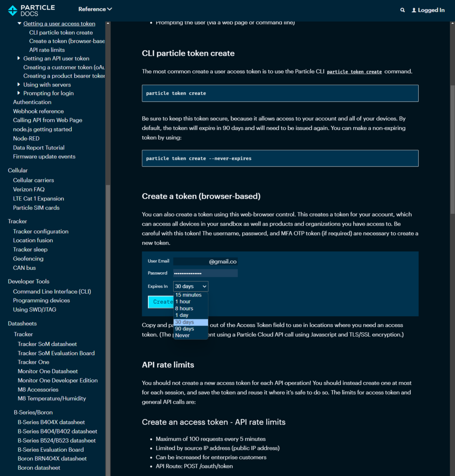Open Monitor One Developer Edition
The image size is (455, 476).
click(58, 380)
